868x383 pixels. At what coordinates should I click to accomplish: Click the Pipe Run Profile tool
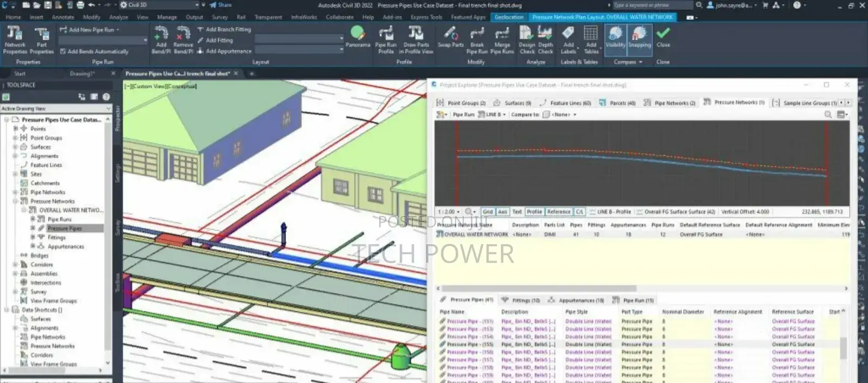[x=386, y=40]
